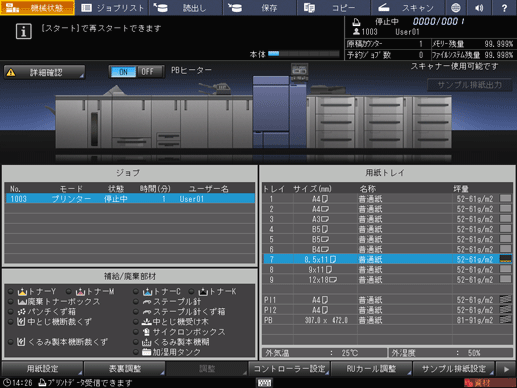
Task: Click 詳細確認 warning button
Action: pos(44,72)
